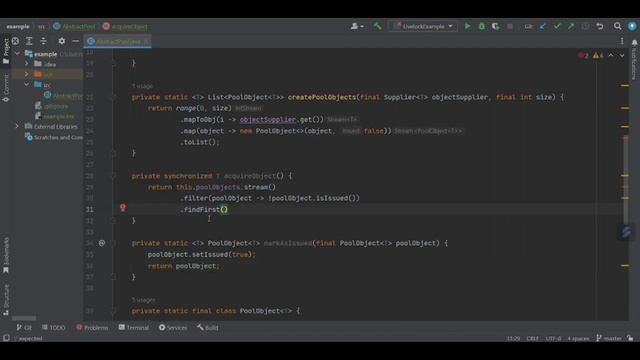The height and width of the screenshot is (360, 640).
Task: Commit changes using green checkmark icon
Action: point(557,26)
